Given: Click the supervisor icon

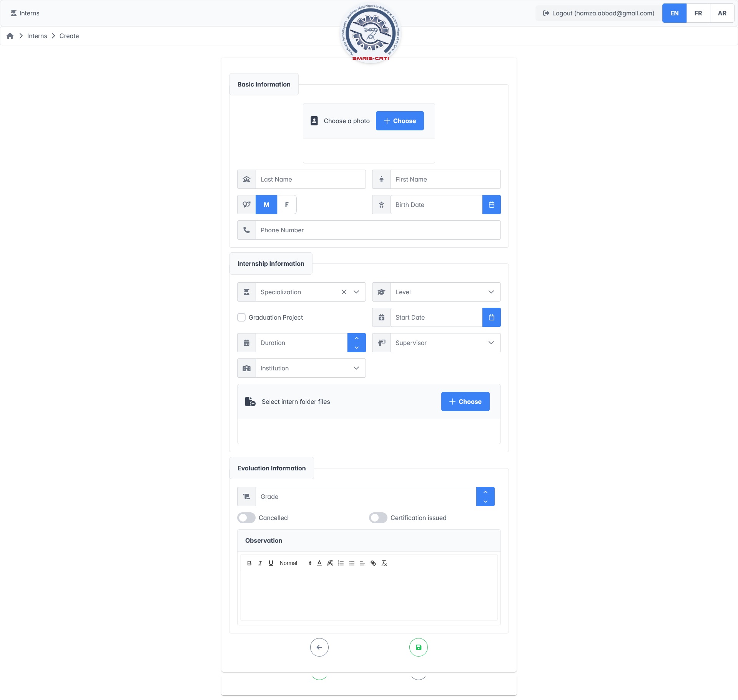Looking at the screenshot, I should [x=381, y=343].
